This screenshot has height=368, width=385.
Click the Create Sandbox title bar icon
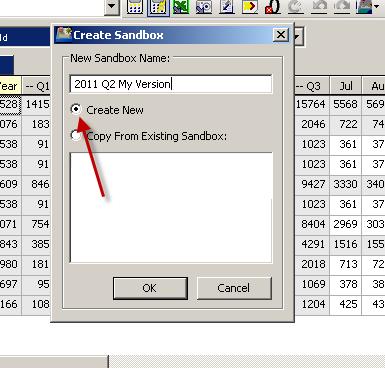pyautogui.click(x=64, y=35)
